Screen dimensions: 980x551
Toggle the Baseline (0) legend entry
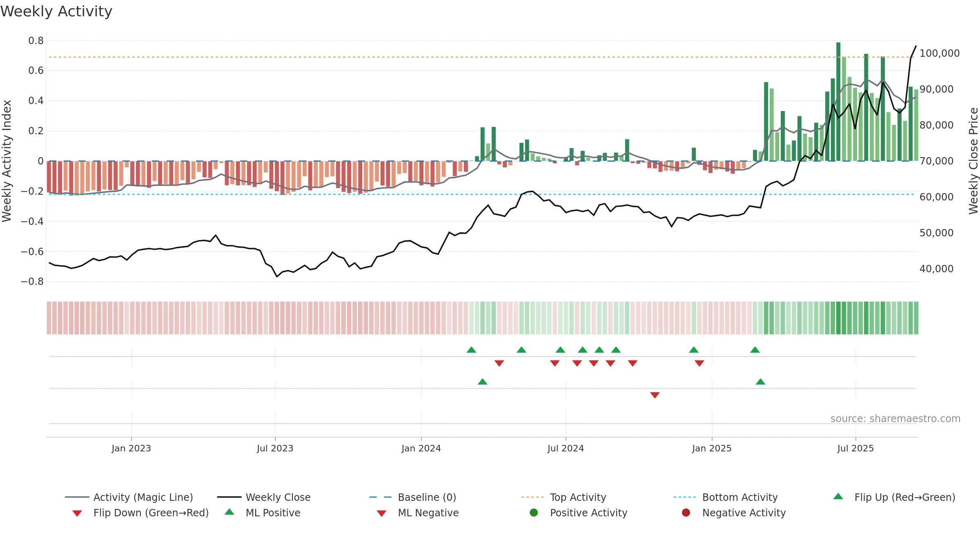(x=412, y=497)
